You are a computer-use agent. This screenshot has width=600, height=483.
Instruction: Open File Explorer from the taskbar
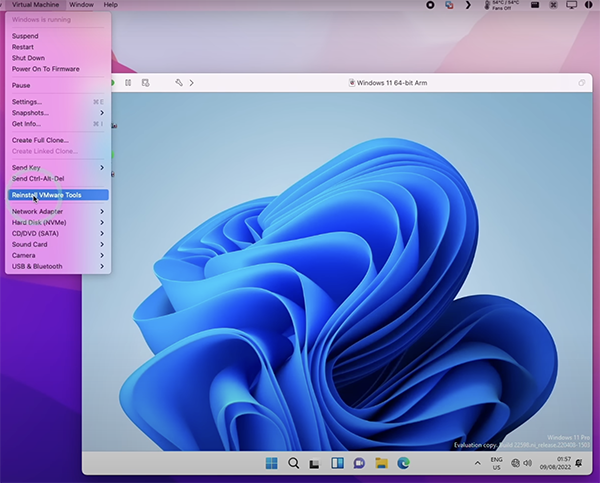[381, 463]
